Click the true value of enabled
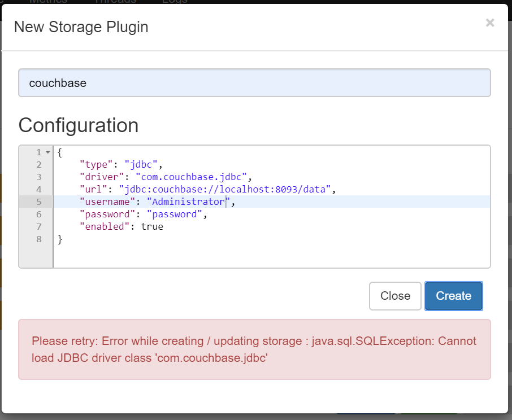The width and height of the screenshot is (512, 420). coord(152,226)
